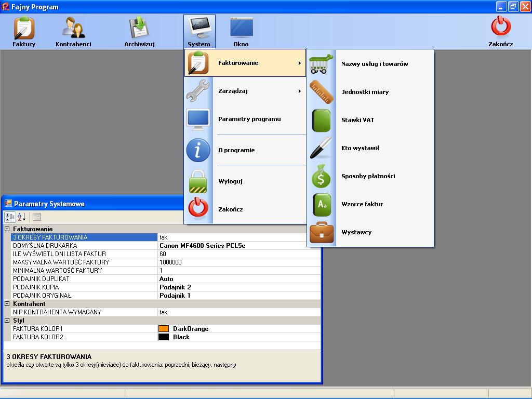Click the Kontrahenci toolbar icon
The image size is (532, 399).
(x=73, y=31)
